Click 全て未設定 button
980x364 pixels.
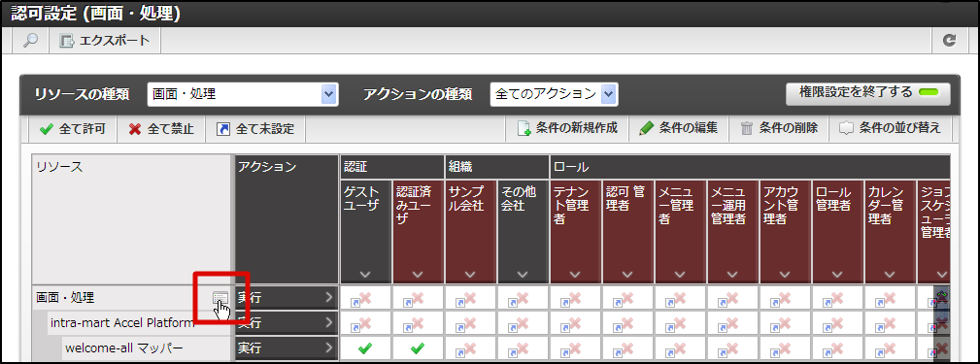click(x=255, y=129)
